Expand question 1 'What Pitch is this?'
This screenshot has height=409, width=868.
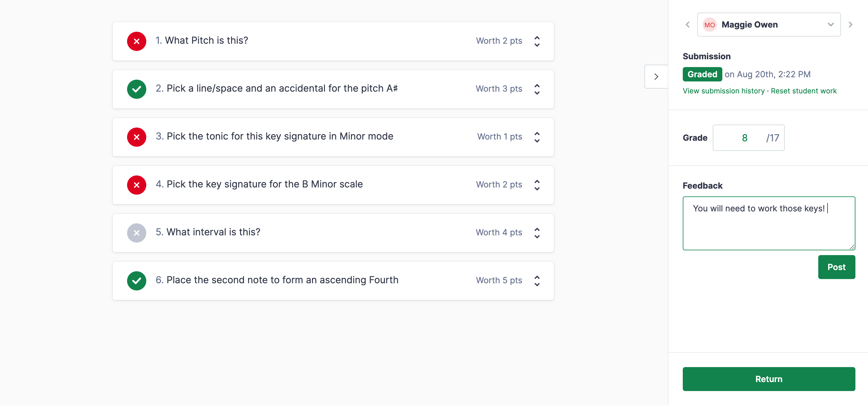point(537,41)
